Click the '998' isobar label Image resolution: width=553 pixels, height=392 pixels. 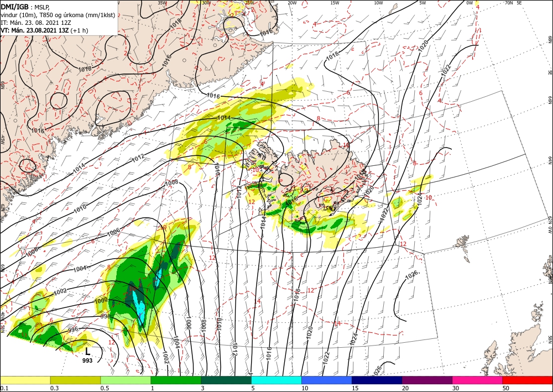[x=106, y=316]
